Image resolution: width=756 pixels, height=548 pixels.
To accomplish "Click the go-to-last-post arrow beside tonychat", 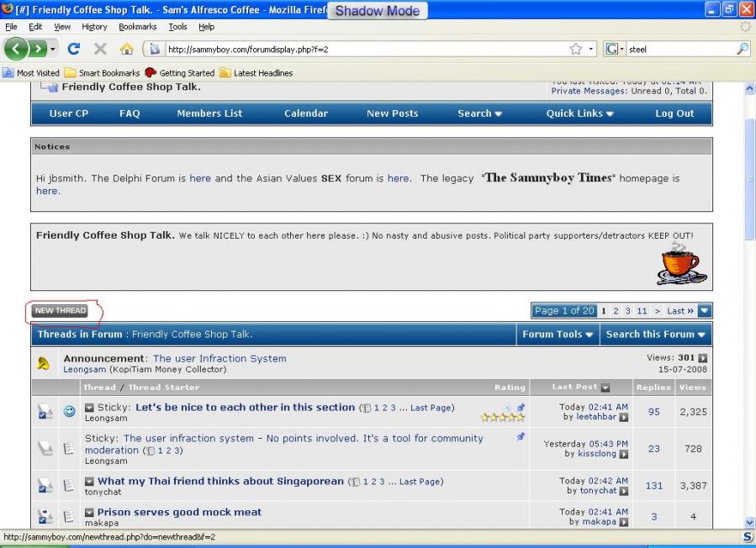I will coord(623,491).
